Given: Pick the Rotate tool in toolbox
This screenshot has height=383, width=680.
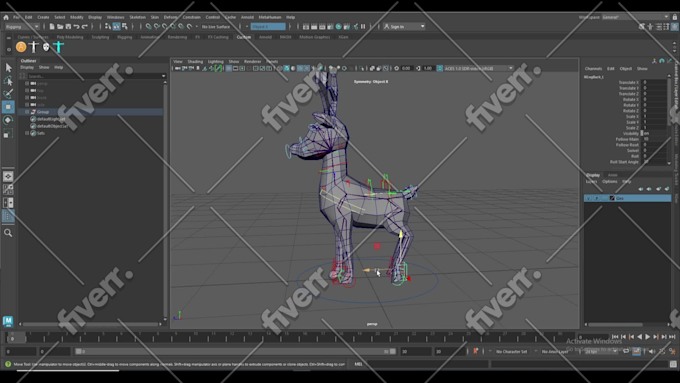Looking at the screenshot, I should [8, 120].
